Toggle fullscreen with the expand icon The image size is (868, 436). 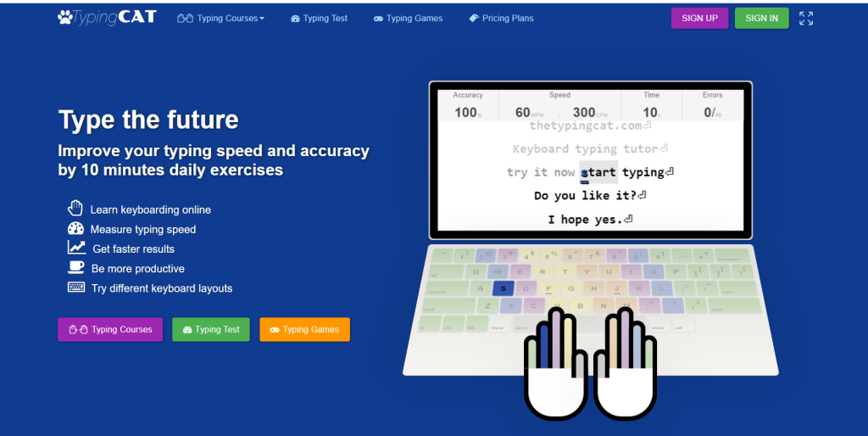click(x=806, y=19)
